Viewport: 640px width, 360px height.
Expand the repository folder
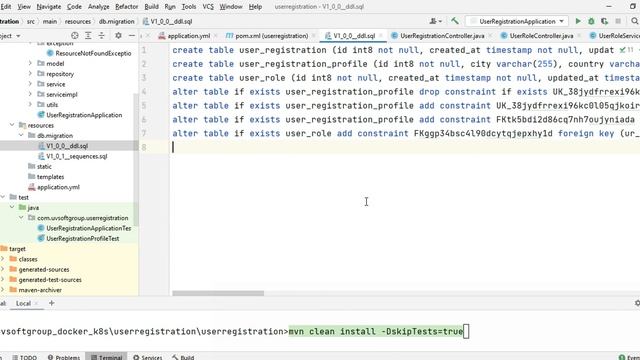[x=30, y=73]
